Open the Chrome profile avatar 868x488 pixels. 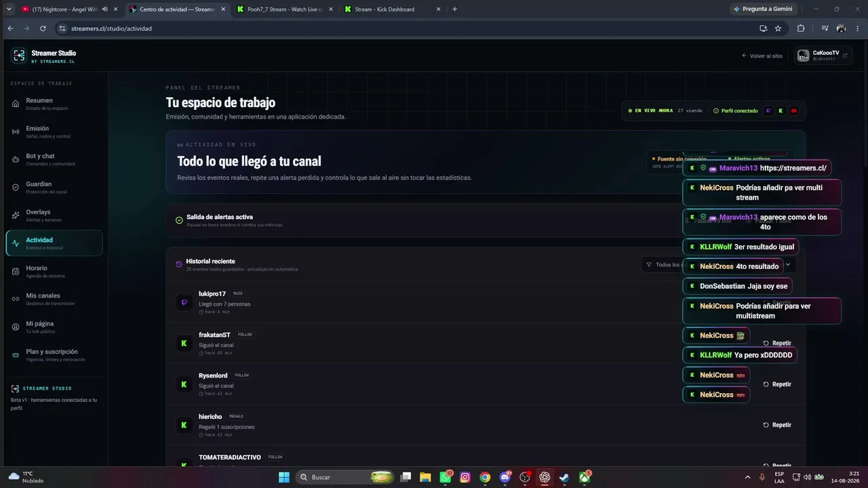pyautogui.click(x=842, y=28)
